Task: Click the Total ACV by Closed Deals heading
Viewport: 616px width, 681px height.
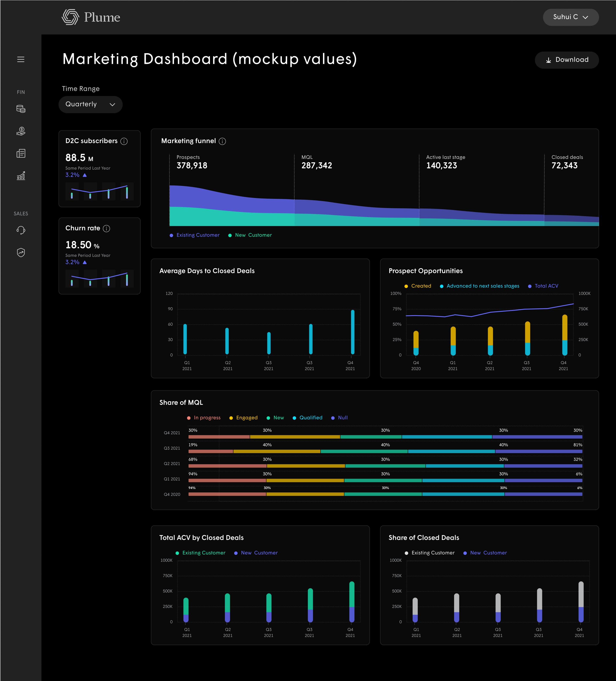Action: pyautogui.click(x=201, y=538)
